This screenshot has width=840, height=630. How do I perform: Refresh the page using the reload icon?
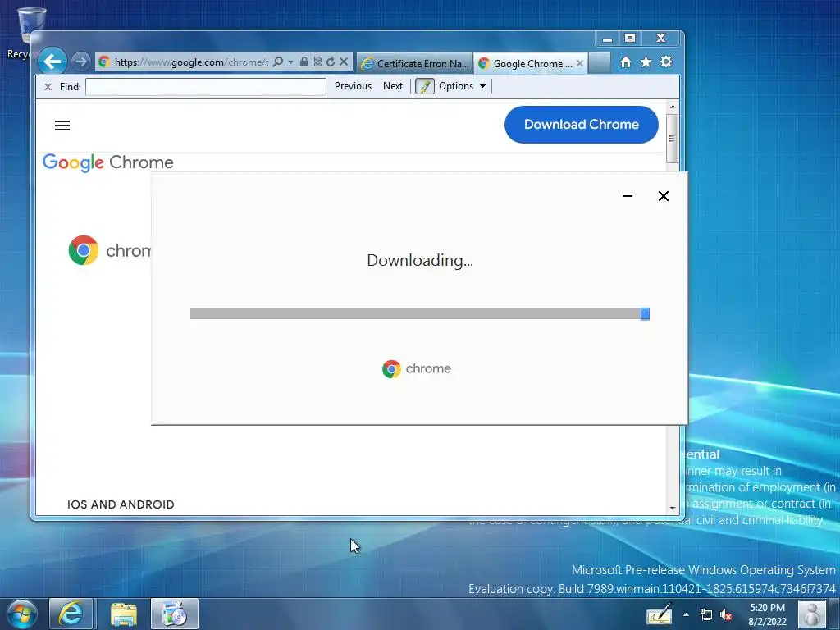(x=331, y=62)
